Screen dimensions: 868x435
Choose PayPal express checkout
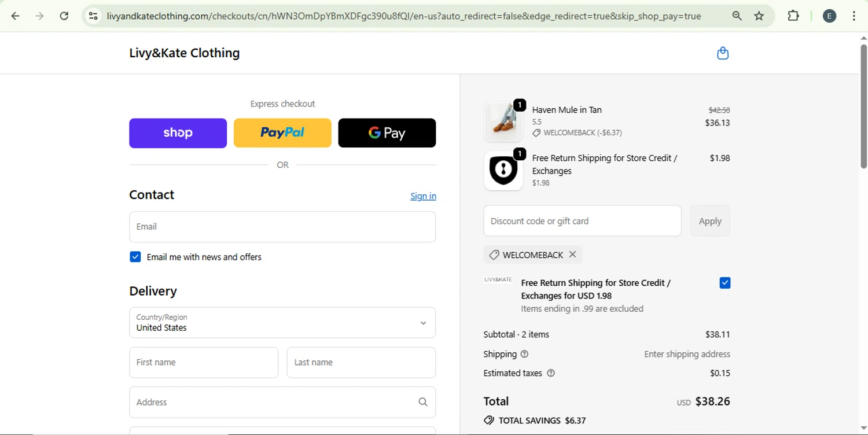pyautogui.click(x=282, y=133)
